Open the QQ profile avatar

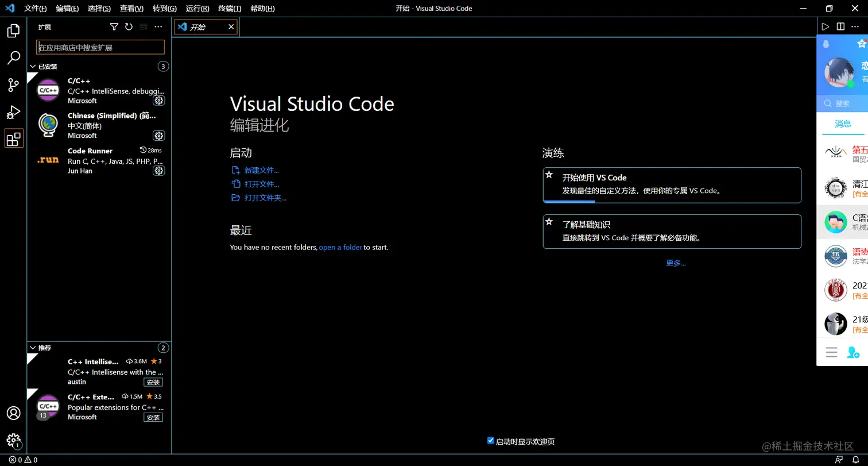(839, 73)
